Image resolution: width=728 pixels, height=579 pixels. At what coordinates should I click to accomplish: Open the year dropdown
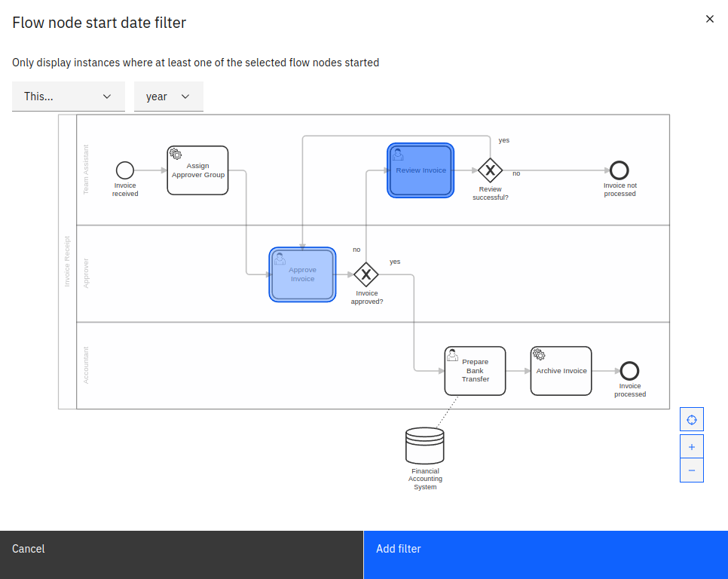pos(168,96)
